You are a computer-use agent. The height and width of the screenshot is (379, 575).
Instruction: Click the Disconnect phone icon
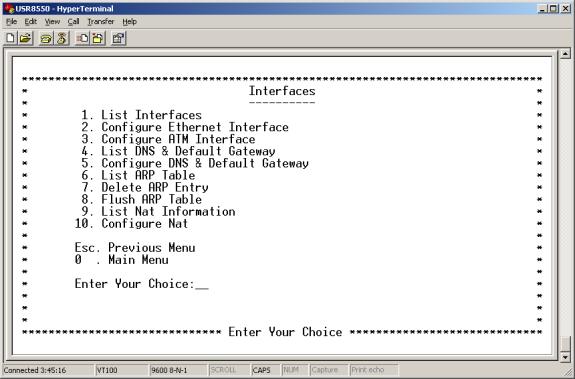62,38
